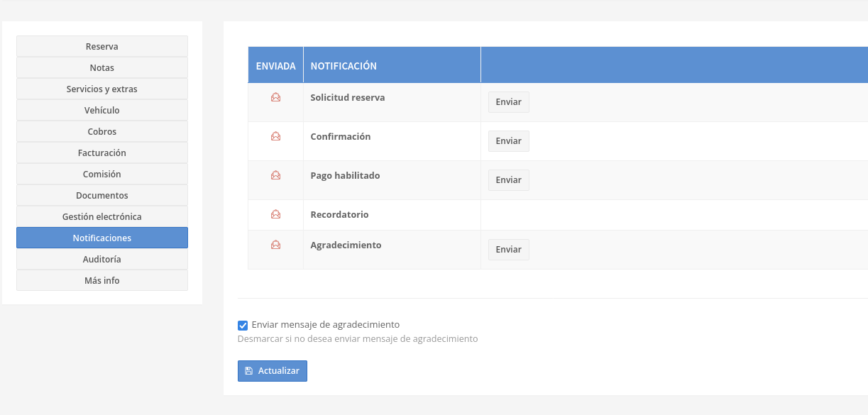The width and height of the screenshot is (868, 415).
Task: Click envelope icon in Recordatorio row
Action: tap(276, 214)
